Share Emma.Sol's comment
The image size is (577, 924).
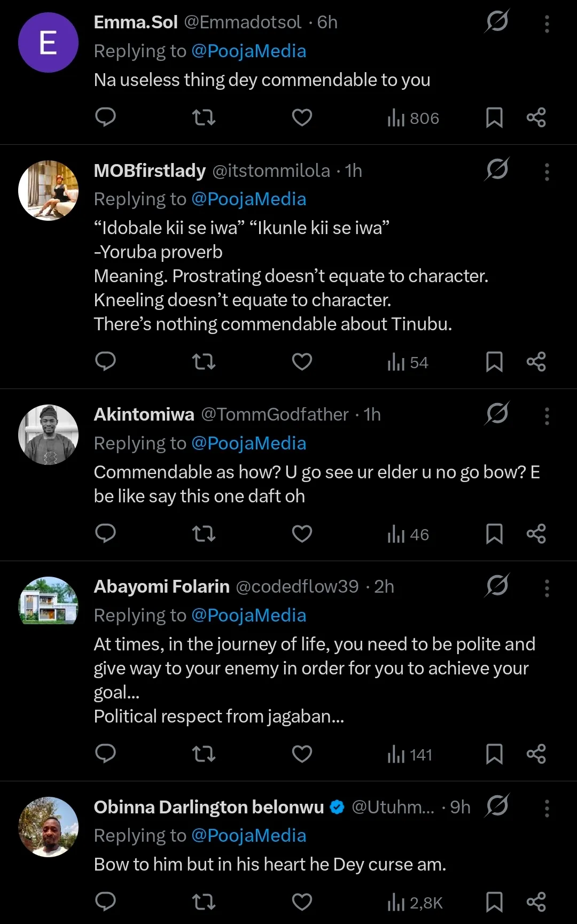536,117
